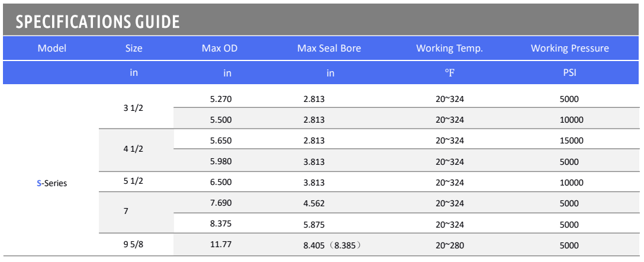
Task: Select the 3 1/2 size cell
Action: tap(133, 110)
